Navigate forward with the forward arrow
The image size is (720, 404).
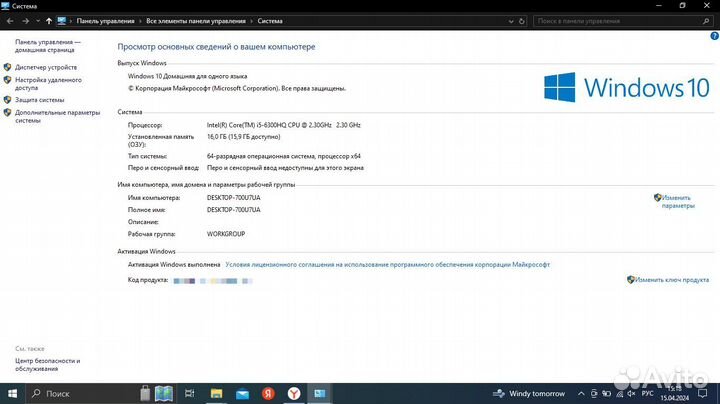[x=25, y=21]
